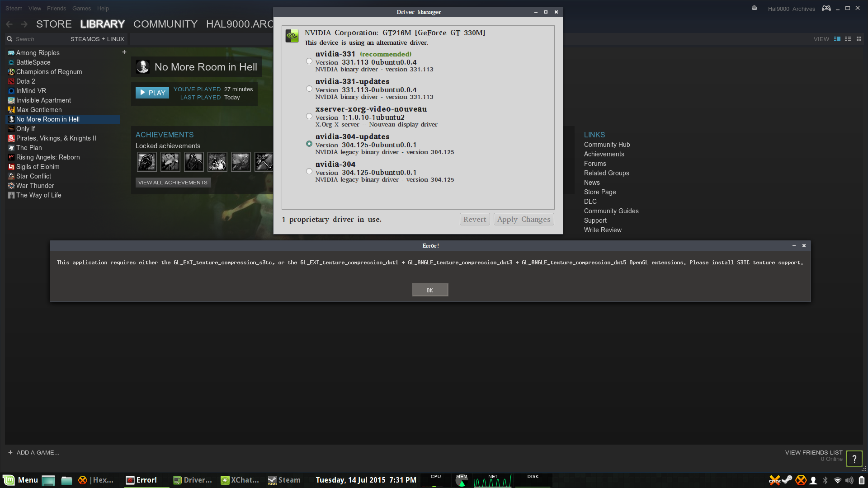Open the View menu in Steam

pos(35,9)
